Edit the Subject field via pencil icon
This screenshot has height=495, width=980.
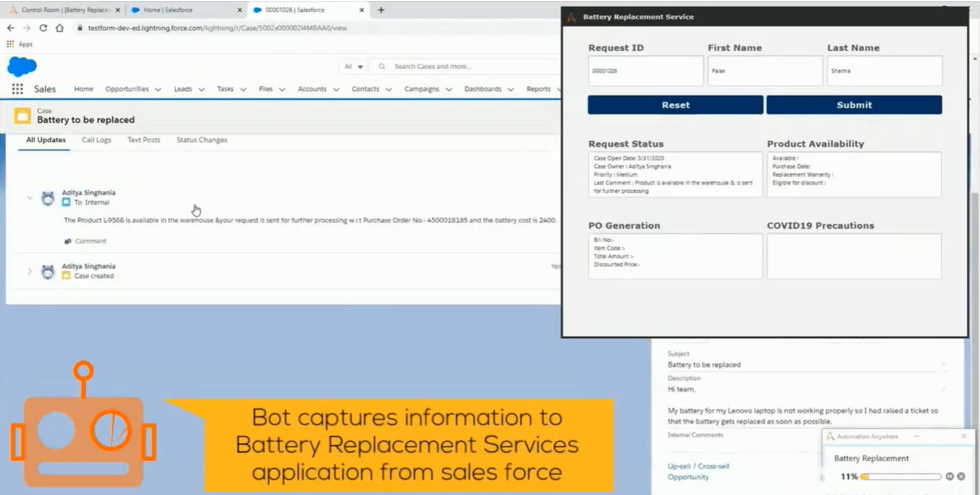click(943, 365)
